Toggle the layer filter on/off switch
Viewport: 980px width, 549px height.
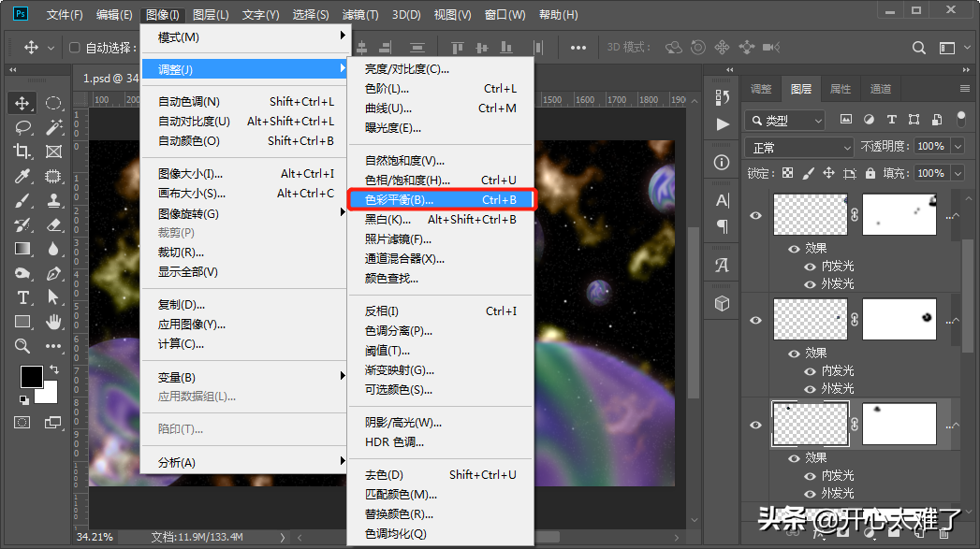[x=960, y=119]
